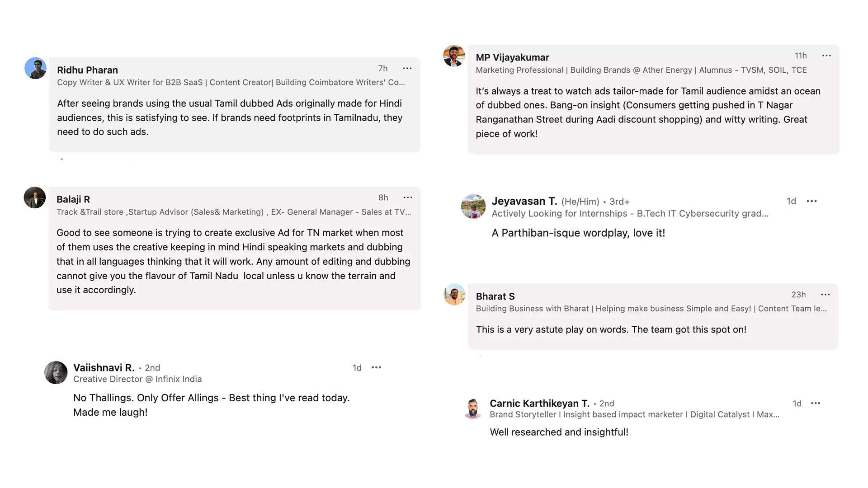The width and height of the screenshot is (868, 488).
Task: Click Carnic Karthikeyan T.'s profile avatar
Action: 473,408
